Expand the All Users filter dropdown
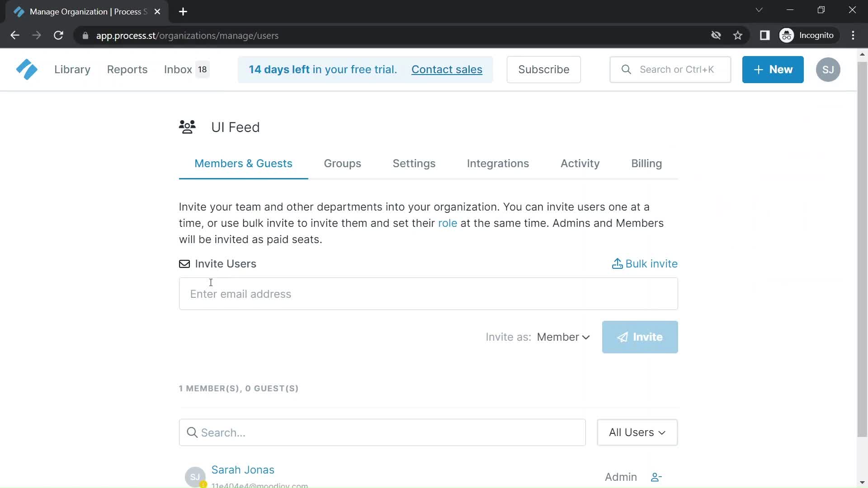This screenshot has height=488, width=868. (637, 432)
